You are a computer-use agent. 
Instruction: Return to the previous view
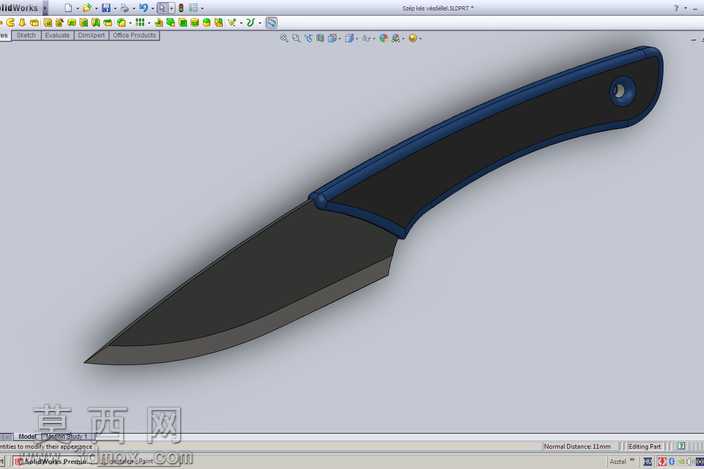tap(308, 39)
